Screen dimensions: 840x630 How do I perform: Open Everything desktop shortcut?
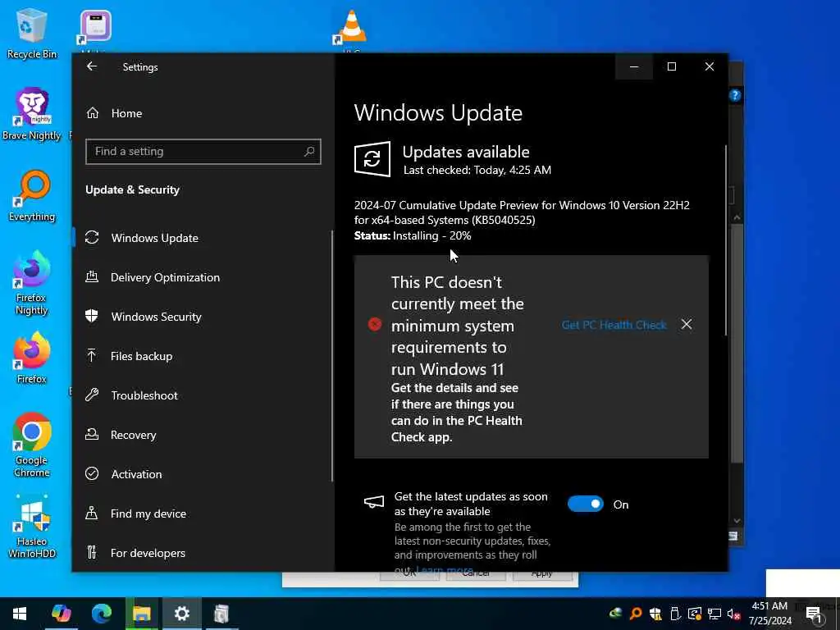(x=32, y=196)
